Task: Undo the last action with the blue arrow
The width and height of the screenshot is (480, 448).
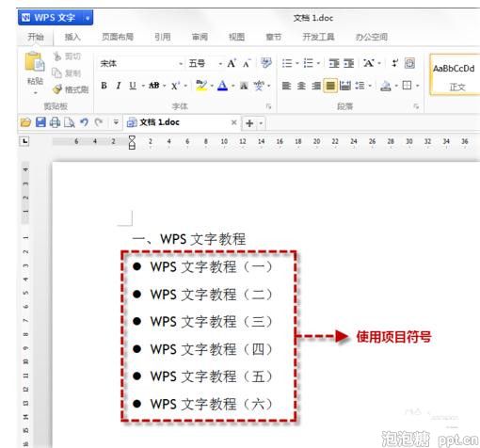Action: pyautogui.click(x=84, y=122)
